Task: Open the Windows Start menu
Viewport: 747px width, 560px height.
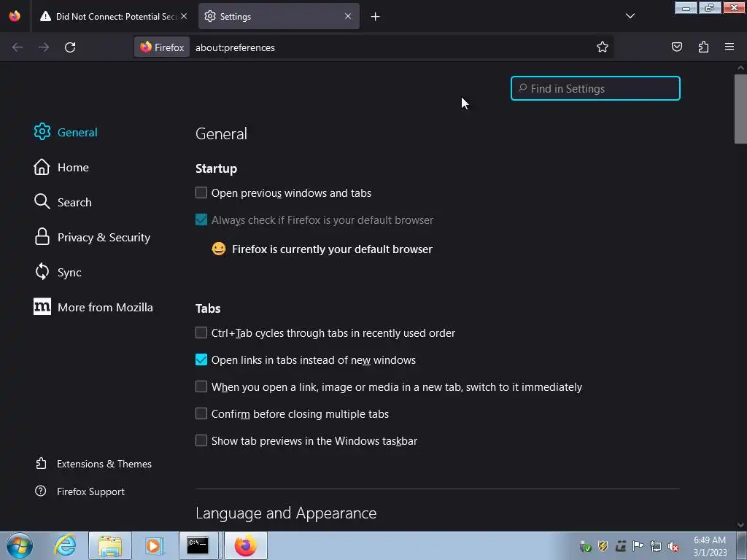Action: [x=20, y=545]
